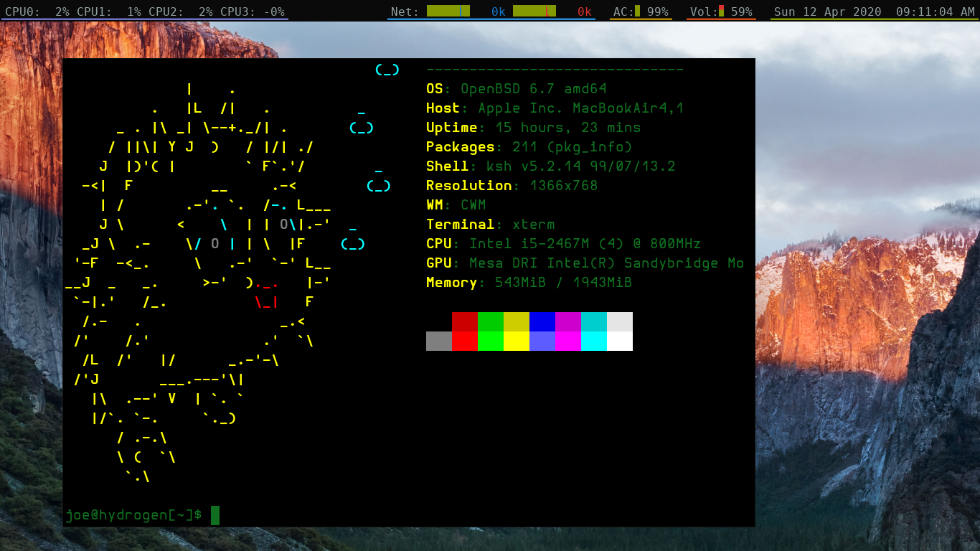Image resolution: width=980 pixels, height=551 pixels.
Task: Click the OS line OpenBSD 6.7 amd64
Action: coord(517,89)
